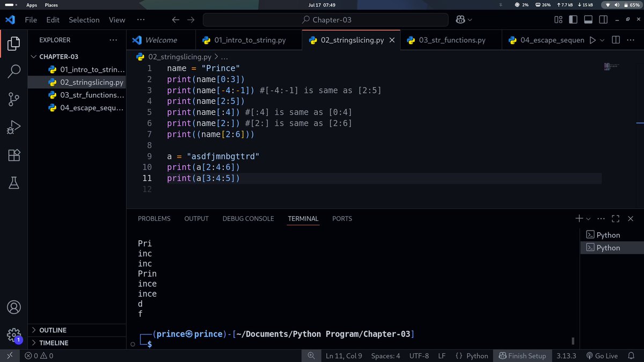Switch to 01_intro_to_string.py tab
Screen dimensions: 644x362
(250, 40)
